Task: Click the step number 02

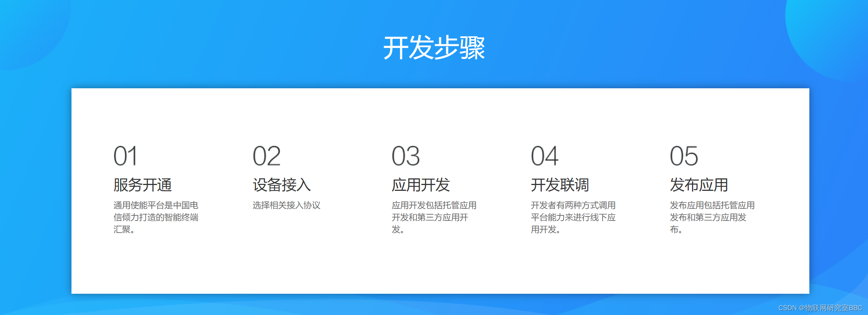Action: pos(266,156)
